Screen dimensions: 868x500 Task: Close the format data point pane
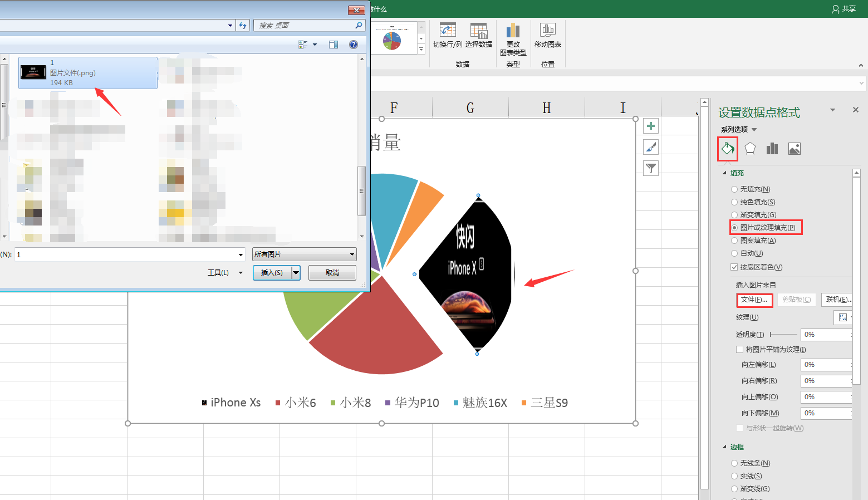click(856, 110)
